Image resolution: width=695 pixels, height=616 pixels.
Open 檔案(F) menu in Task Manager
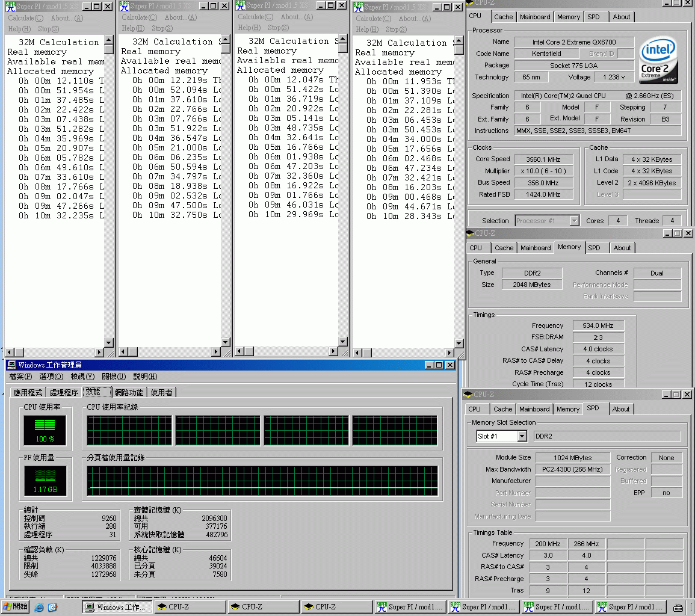[x=20, y=377]
